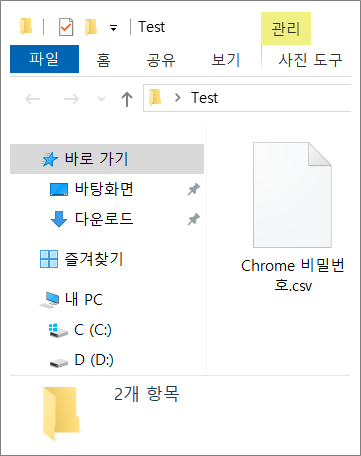Click the pin next to 다운로드
The image size is (361, 456).
coord(194,219)
